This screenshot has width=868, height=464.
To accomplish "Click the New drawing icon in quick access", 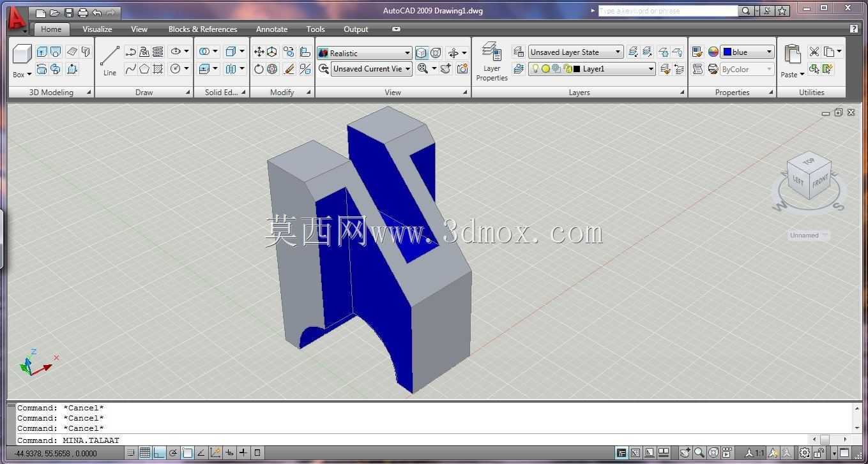I will click(x=40, y=13).
